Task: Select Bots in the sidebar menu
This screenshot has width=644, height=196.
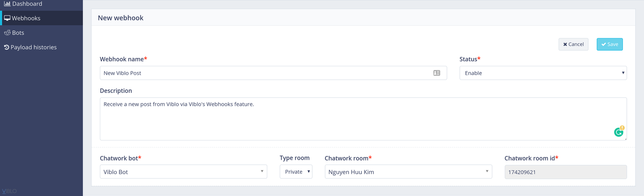Action: (x=18, y=33)
